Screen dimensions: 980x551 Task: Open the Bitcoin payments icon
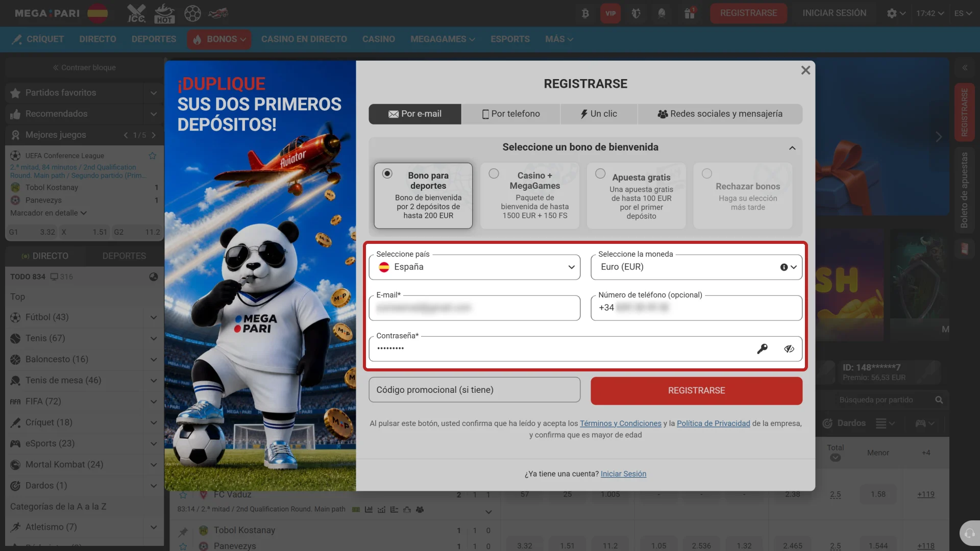click(585, 13)
